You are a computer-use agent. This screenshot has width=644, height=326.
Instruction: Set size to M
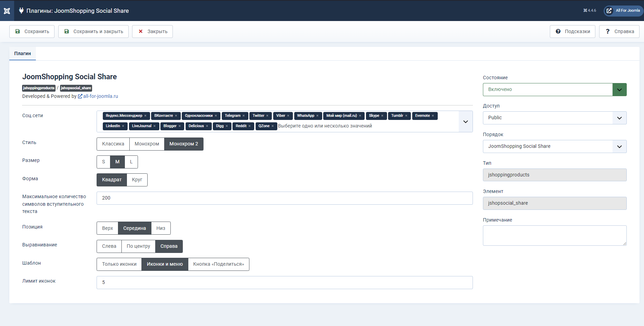[x=117, y=162]
